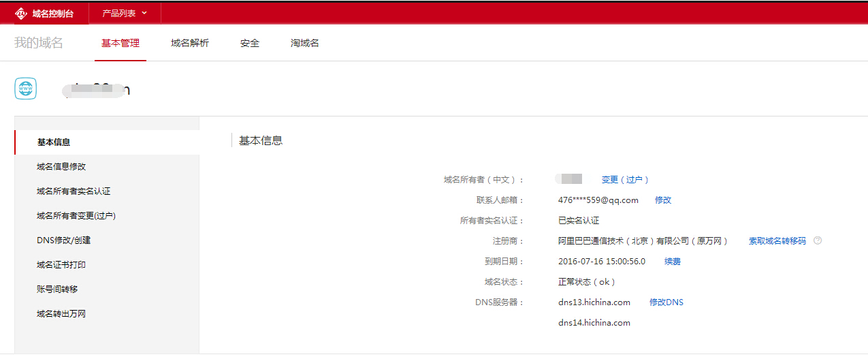Go to the 安全 tab
Screen dimensions: 868x359
coord(250,44)
